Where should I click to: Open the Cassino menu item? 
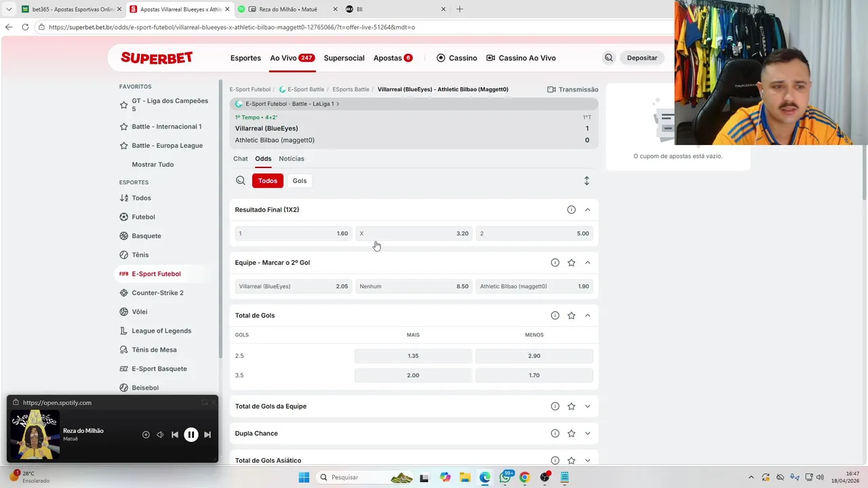456,58
